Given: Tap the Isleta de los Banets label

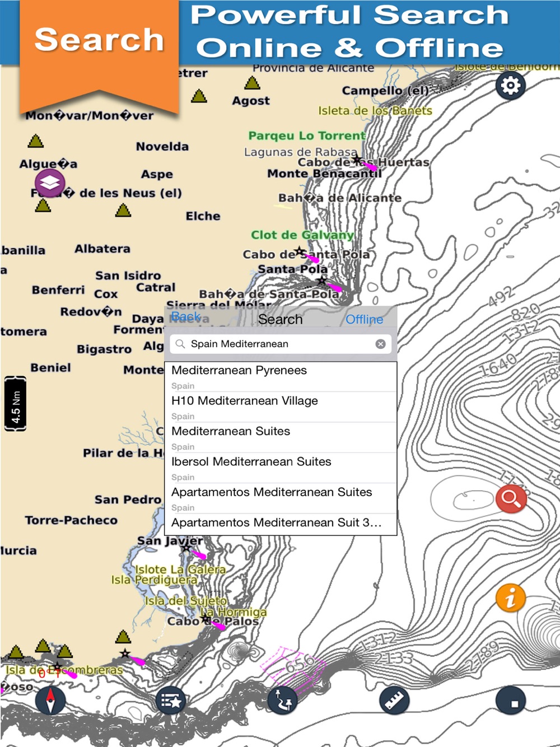Looking at the screenshot, I should 375,111.
